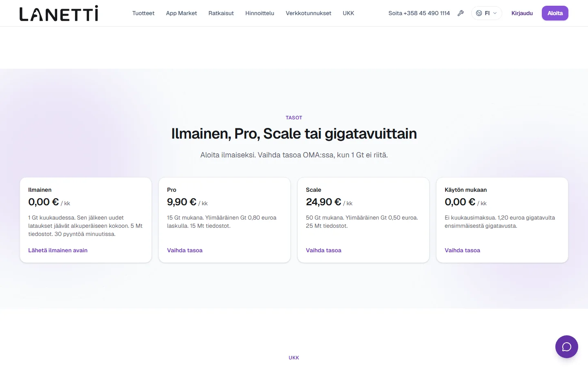Click the Kirjaudu login link

pos(522,13)
